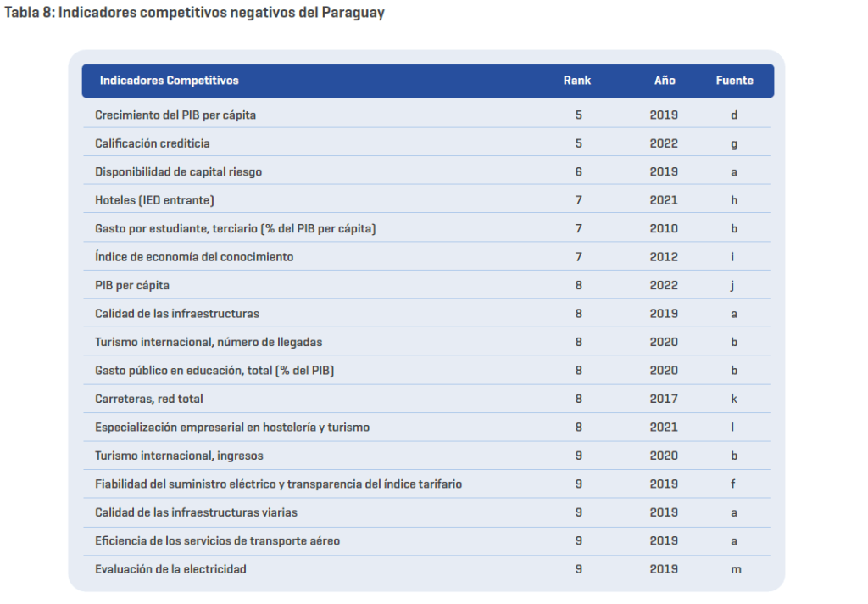Click source 'f' in Fiabilidad del suministro row
868x604 pixels.
733,484
